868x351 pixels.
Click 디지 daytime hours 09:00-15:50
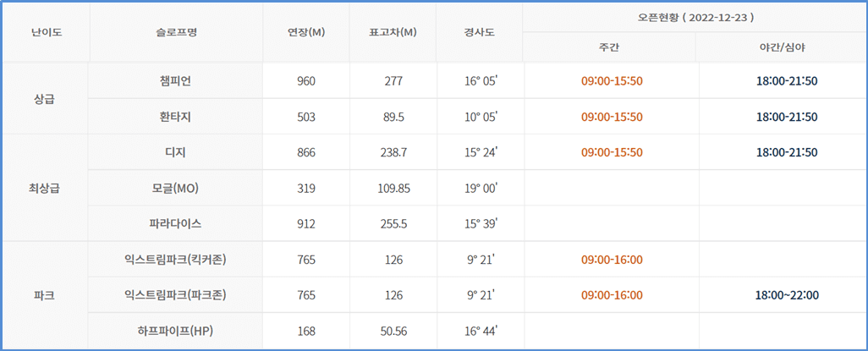point(612,153)
